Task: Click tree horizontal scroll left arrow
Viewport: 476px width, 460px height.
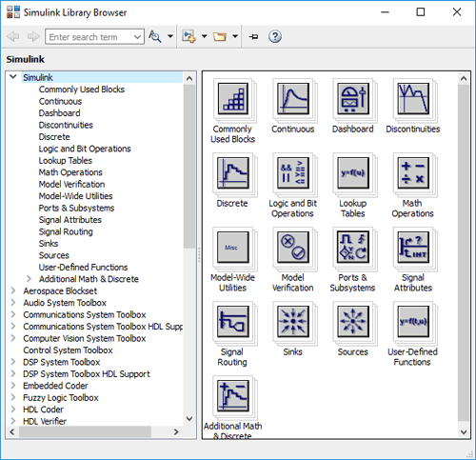Action: click(x=12, y=431)
